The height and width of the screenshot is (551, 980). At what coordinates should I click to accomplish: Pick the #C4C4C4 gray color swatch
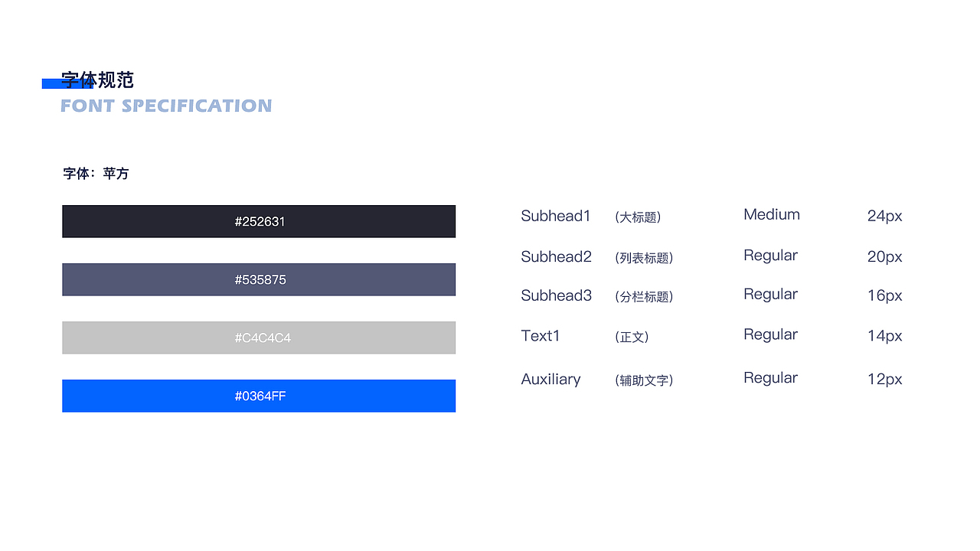[x=259, y=337]
